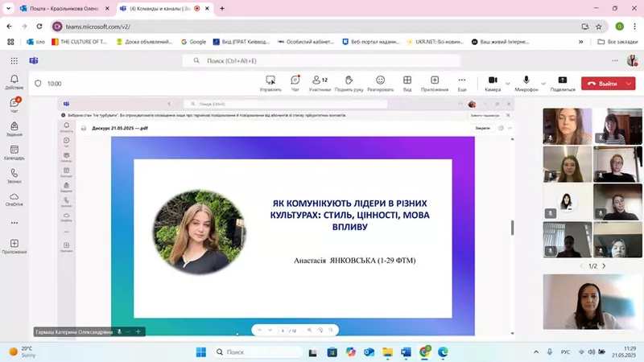Go to next page in shared PDF toolbar
Screen dimensions: 644x362
tap(270, 330)
